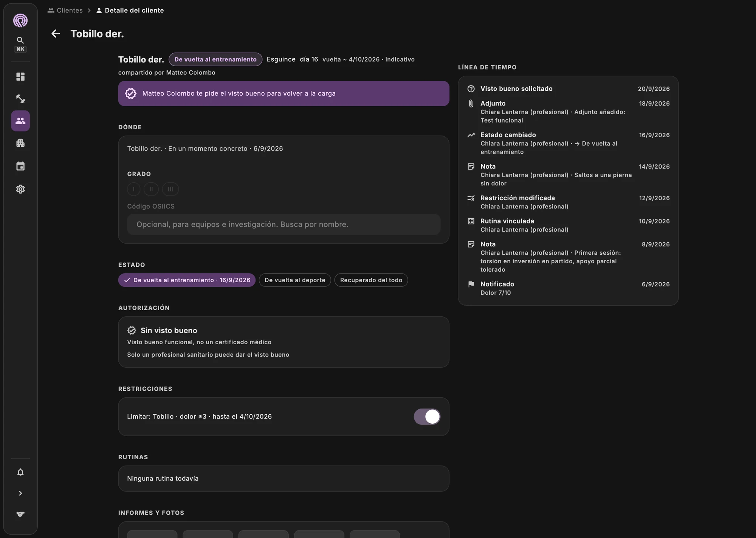This screenshot has width=756, height=538.
Task: Click the back arrow beside Tobillo der.
Action: click(56, 34)
